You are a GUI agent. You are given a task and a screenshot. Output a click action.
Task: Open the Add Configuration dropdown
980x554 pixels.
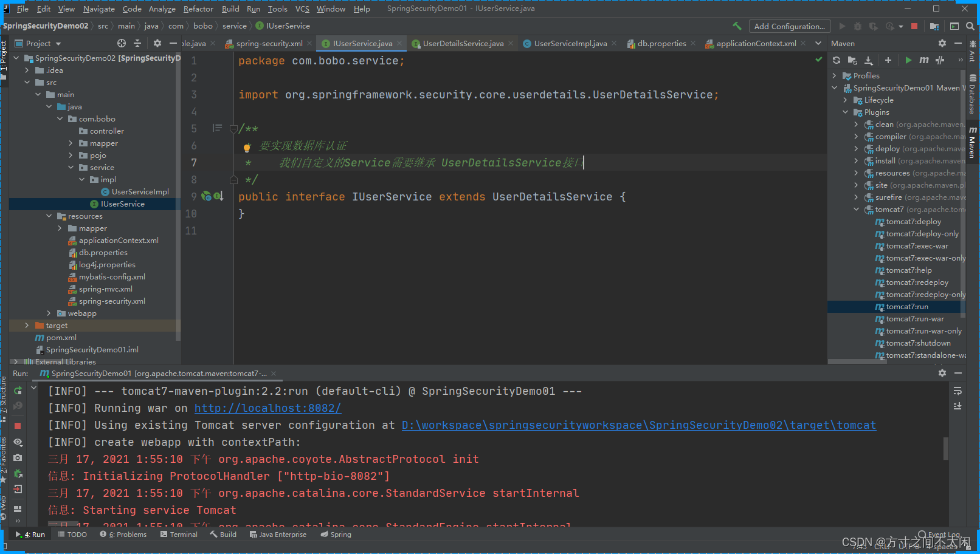790,26
